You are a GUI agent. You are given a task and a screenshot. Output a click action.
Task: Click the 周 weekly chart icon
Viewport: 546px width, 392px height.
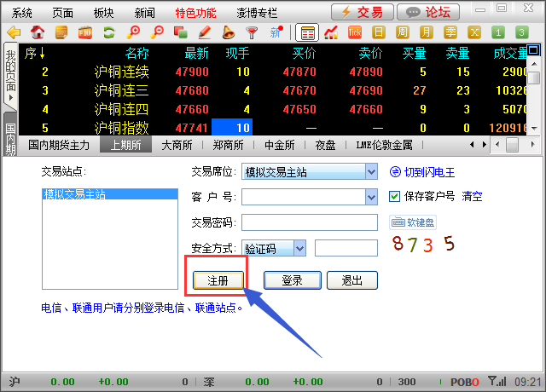[x=403, y=32]
